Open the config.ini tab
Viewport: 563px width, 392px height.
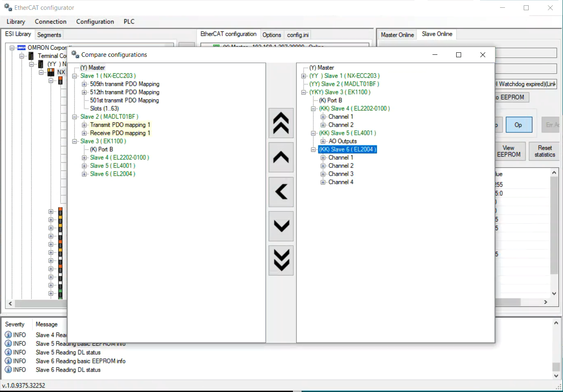click(x=298, y=35)
